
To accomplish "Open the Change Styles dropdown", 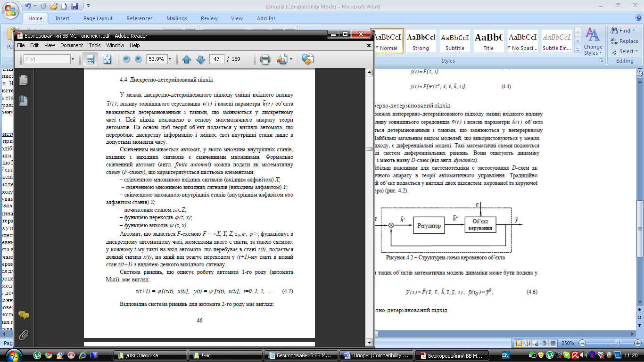I will (x=593, y=41).
